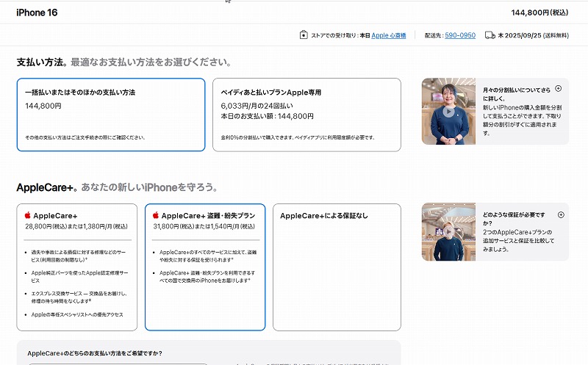Screen dimensions: 588x365
Task: Click plus icon on monthly installment card
Action: [559, 88]
